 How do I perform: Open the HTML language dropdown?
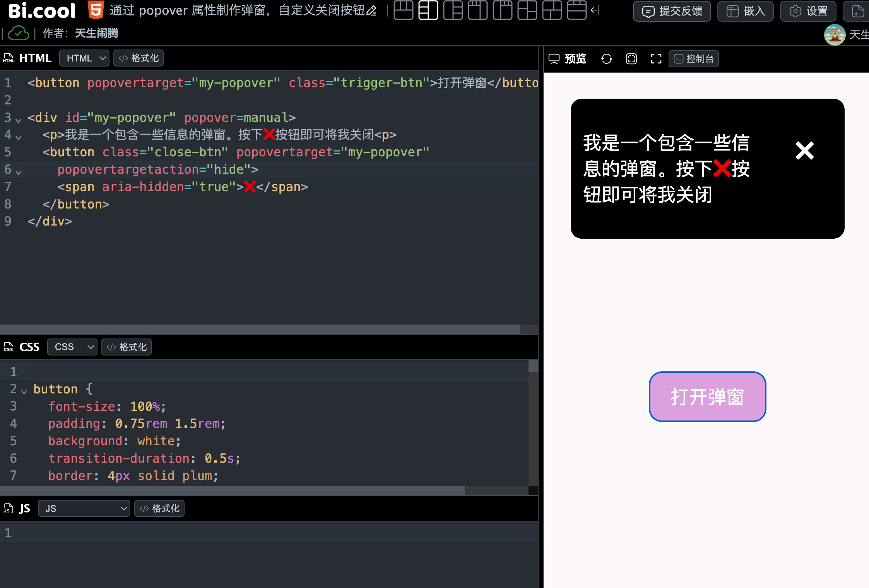tap(84, 58)
